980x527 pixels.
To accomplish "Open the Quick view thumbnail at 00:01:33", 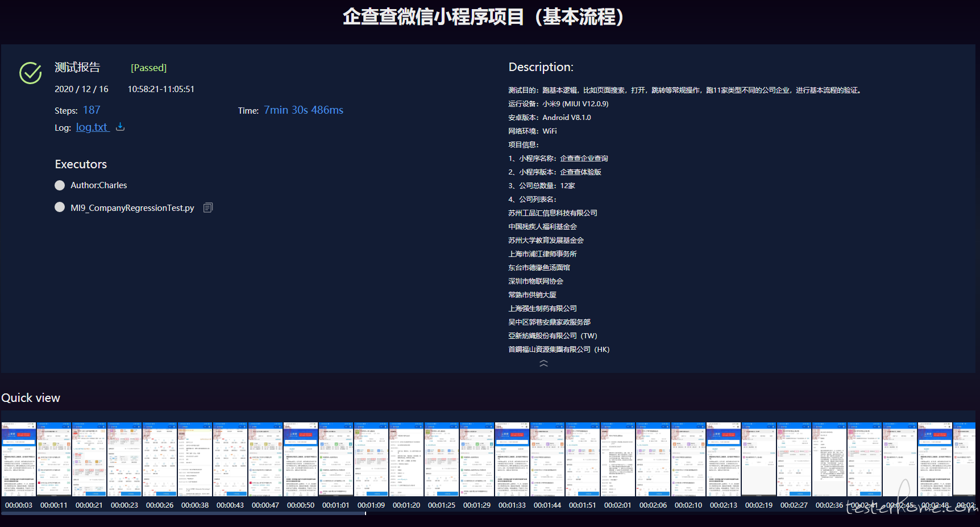I will pyautogui.click(x=512, y=459).
